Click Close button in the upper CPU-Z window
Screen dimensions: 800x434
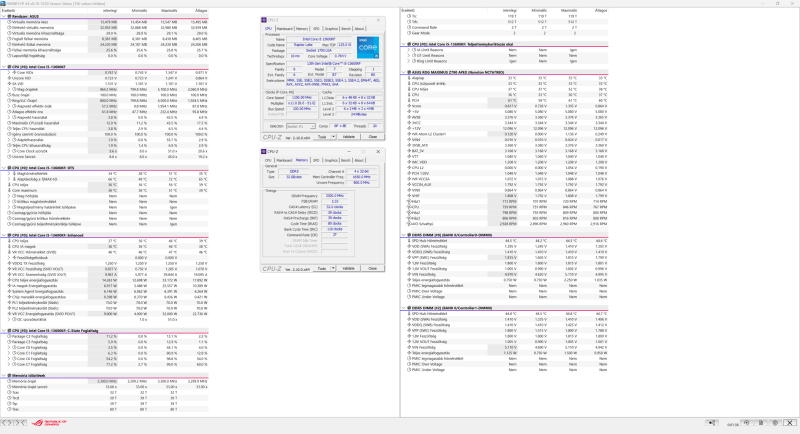[x=372, y=137]
